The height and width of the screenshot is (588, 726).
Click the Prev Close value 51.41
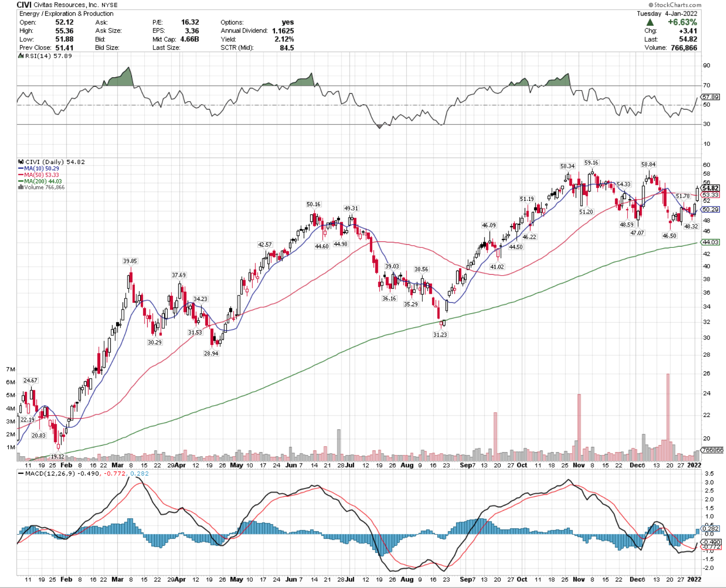click(x=65, y=47)
